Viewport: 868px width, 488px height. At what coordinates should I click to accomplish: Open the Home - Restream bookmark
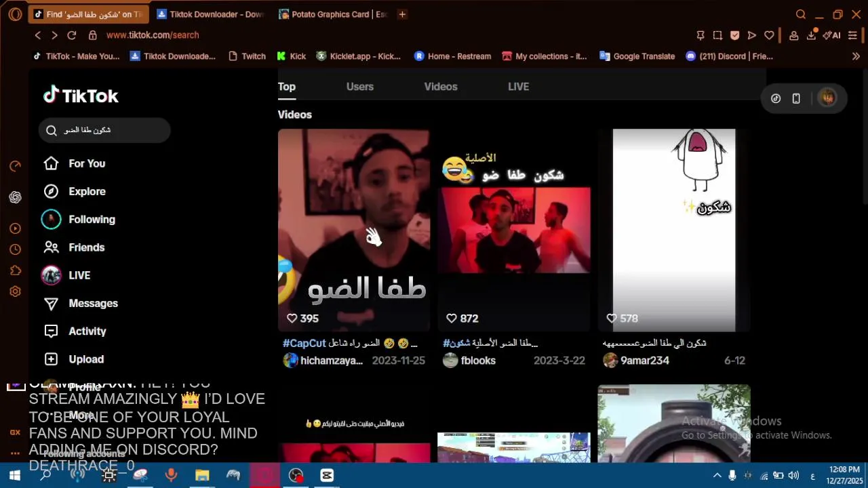coord(452,56)
